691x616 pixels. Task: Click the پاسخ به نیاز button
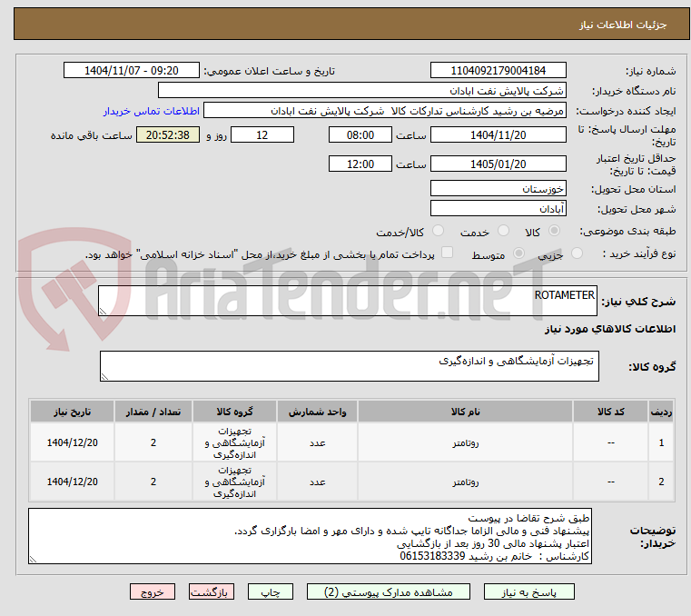pyautogui.click(x=528, y=591)
